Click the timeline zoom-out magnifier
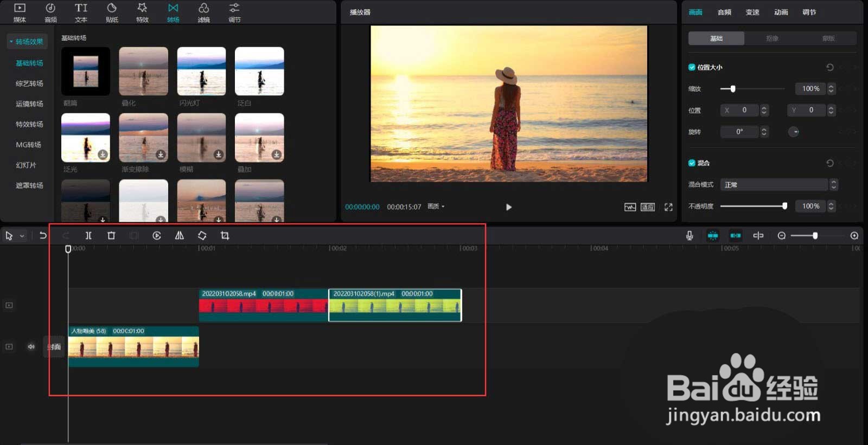Image resolution: width=868 pixels, height=445 pixels. [x=782, y=235]
